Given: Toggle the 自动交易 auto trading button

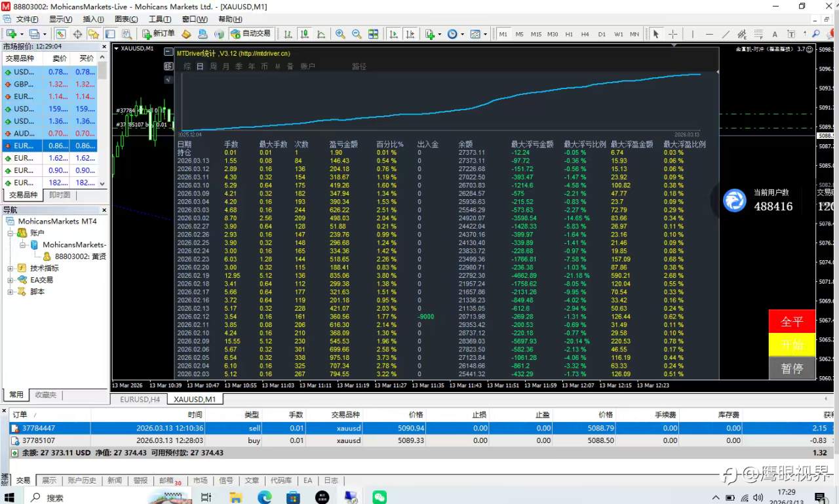Looking at the screenshot, I should point(250,34).
